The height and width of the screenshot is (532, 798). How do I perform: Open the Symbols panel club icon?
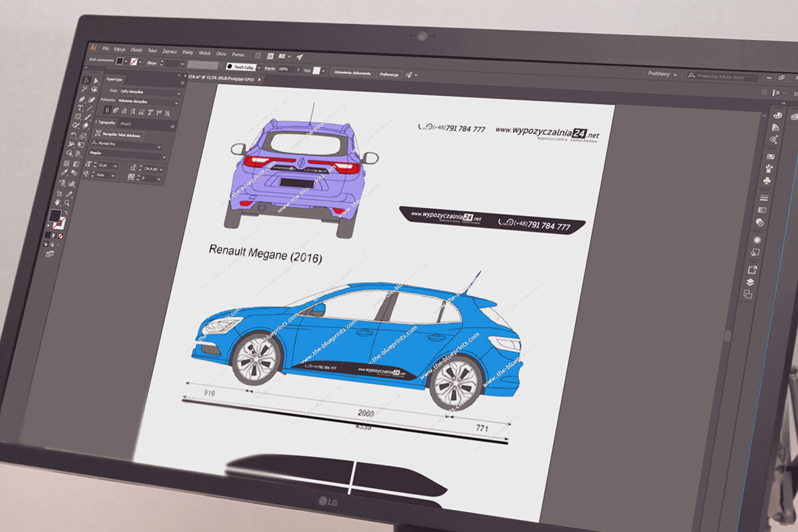pyautogui.click(x=768, y=180)
